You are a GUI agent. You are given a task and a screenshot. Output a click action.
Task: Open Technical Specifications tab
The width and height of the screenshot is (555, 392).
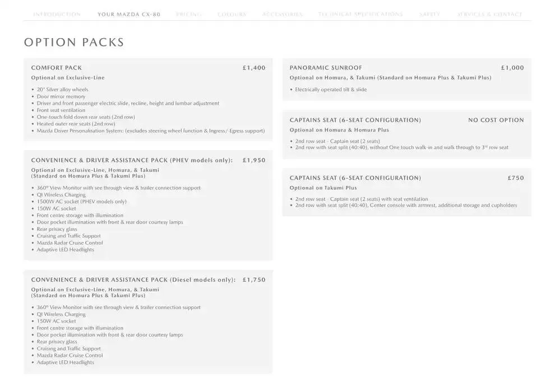360,15
